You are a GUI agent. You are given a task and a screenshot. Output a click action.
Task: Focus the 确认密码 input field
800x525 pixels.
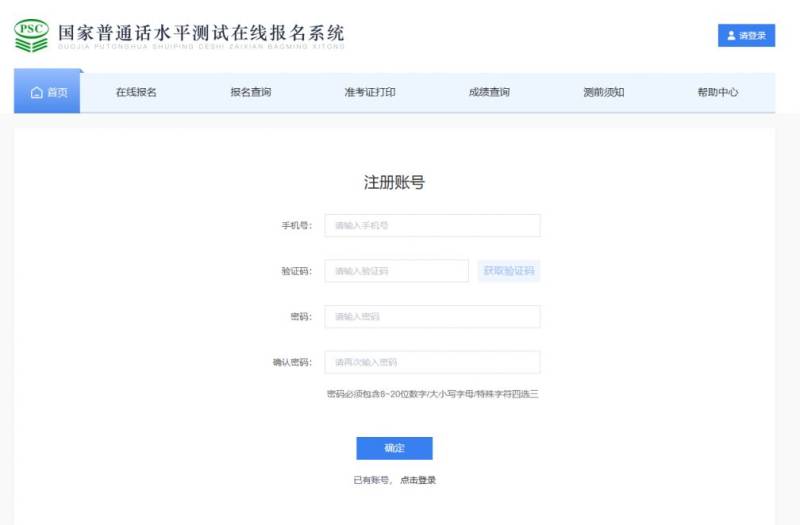(432, 362)
